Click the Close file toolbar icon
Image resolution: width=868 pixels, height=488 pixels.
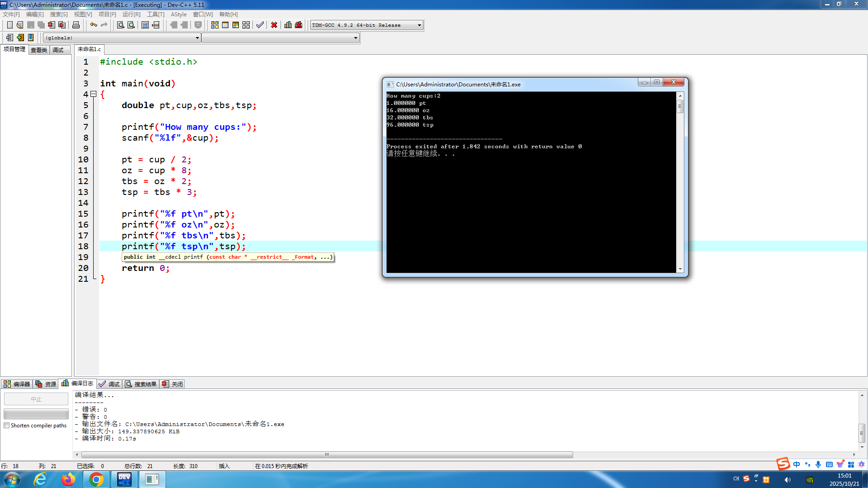coord(52,25)
